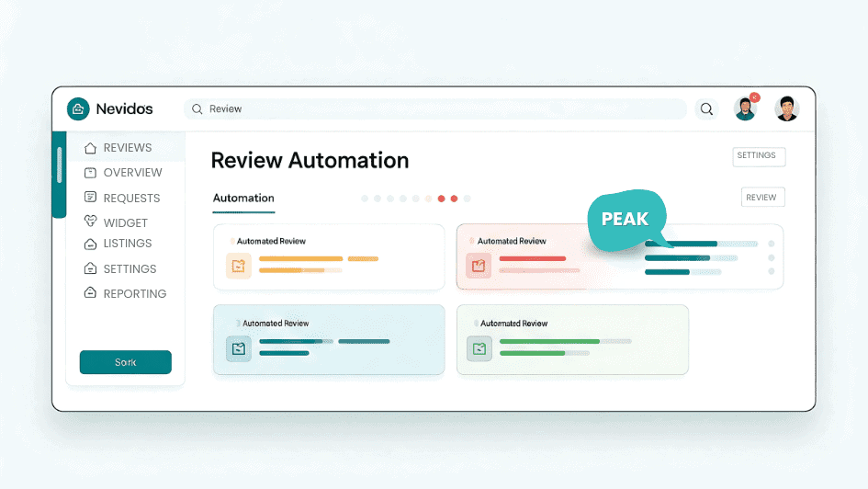
Task: Select the first red pagination dot
Action: [x=441, y=199]
